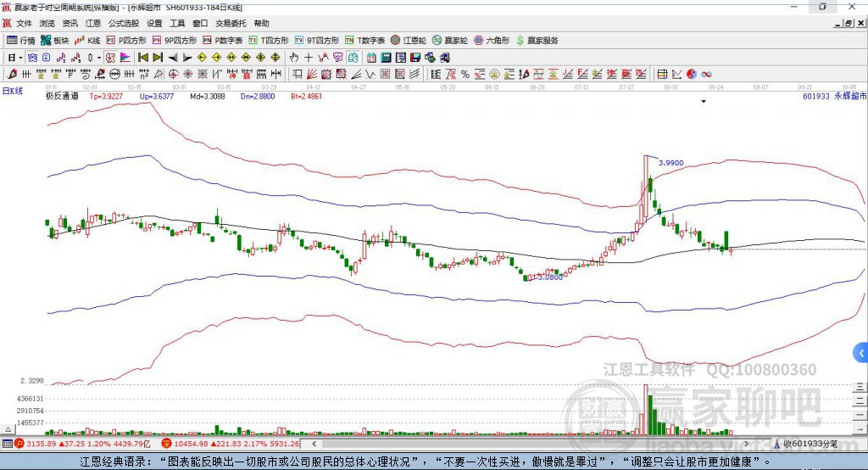
Task: Click the spiral drawing tool icon
Action: [x=85, y=75]
